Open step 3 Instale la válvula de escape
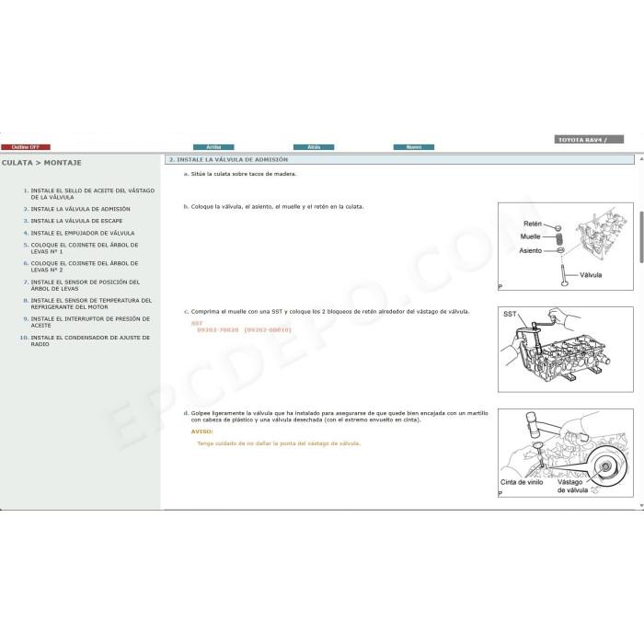This screenshot has height=644, width=644. (76, 221)
